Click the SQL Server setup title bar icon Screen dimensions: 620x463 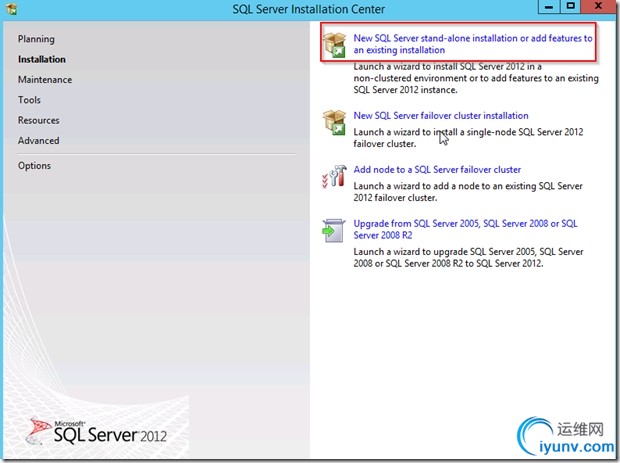[11, 9]
